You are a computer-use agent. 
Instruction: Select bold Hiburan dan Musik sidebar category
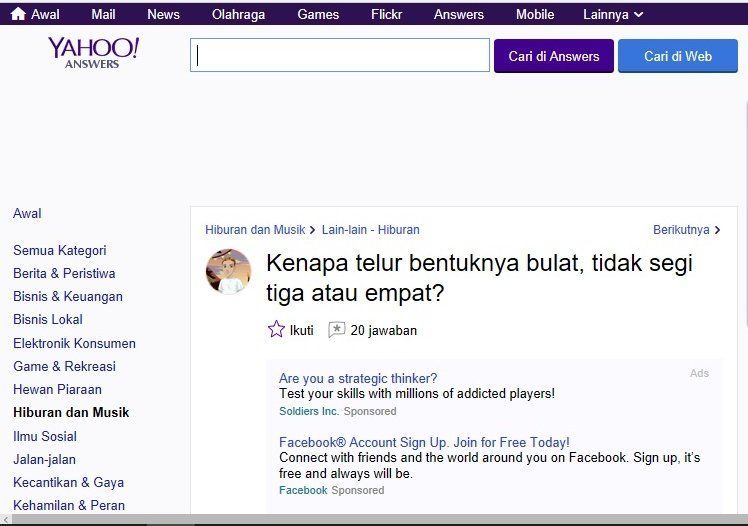(x=71, y=412)
